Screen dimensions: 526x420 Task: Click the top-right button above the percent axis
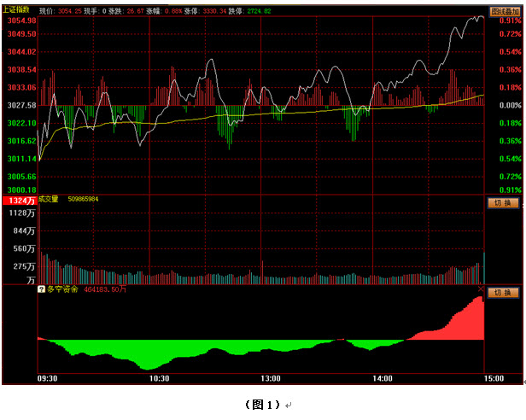503,11
